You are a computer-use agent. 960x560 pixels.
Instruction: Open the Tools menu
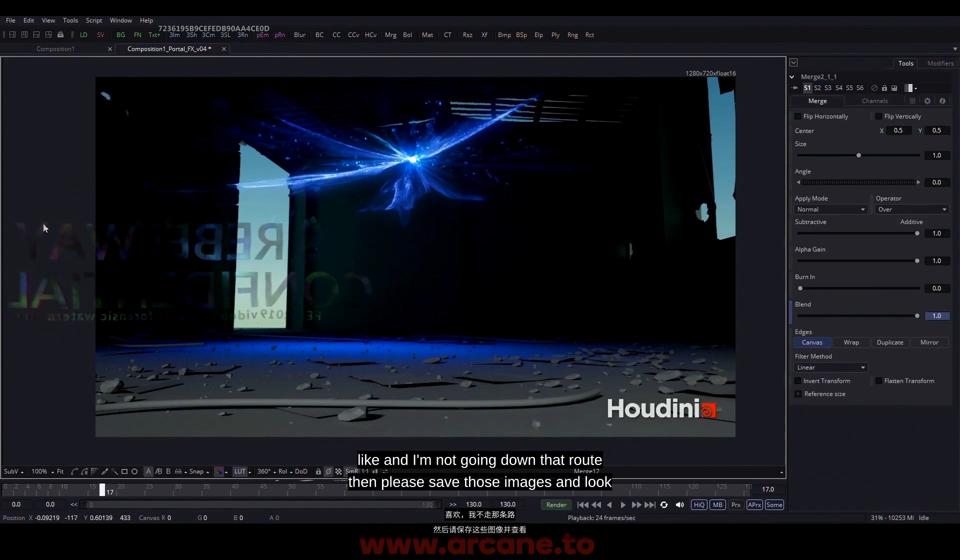coord(70,20)
